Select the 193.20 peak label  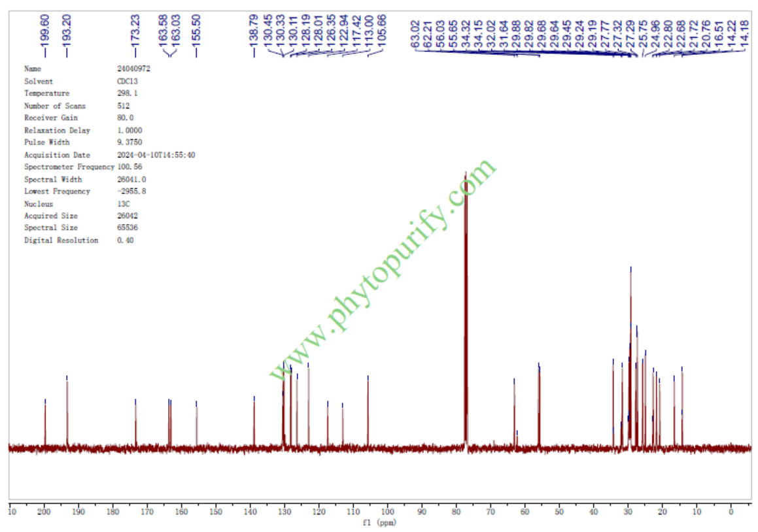click(x=66, y=27)
